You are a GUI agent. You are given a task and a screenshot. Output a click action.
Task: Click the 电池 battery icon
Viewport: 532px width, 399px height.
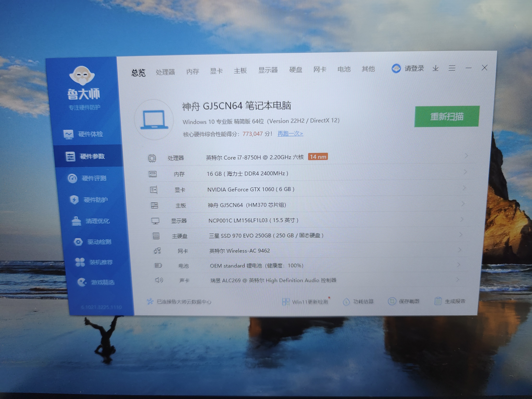158,266
